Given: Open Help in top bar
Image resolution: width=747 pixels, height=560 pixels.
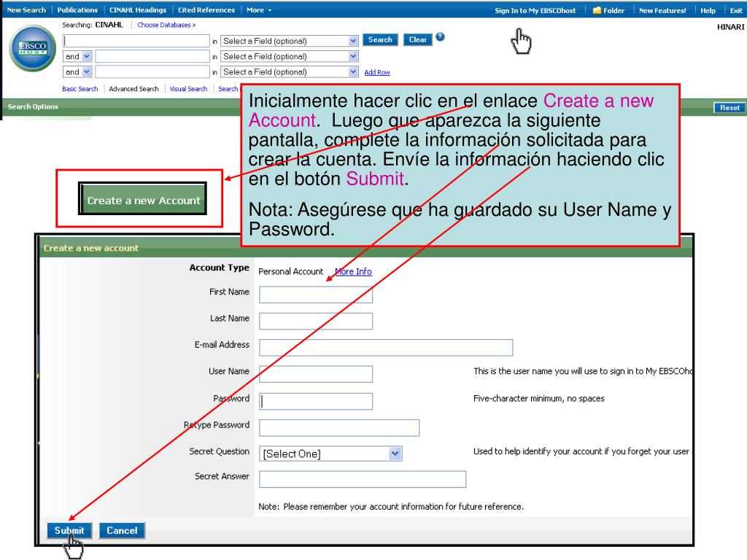Looking at the screenshot, I should (708, 10).
